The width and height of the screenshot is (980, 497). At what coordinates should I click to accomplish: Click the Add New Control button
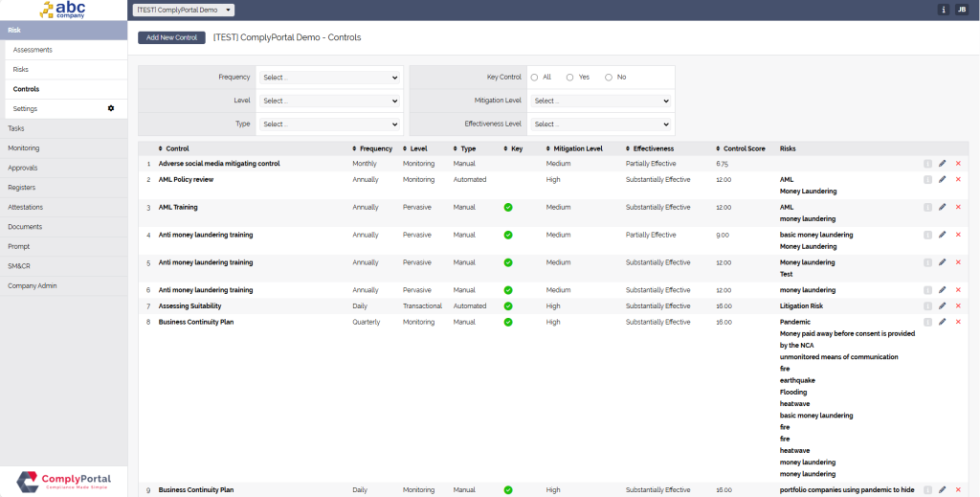[171, 37]
